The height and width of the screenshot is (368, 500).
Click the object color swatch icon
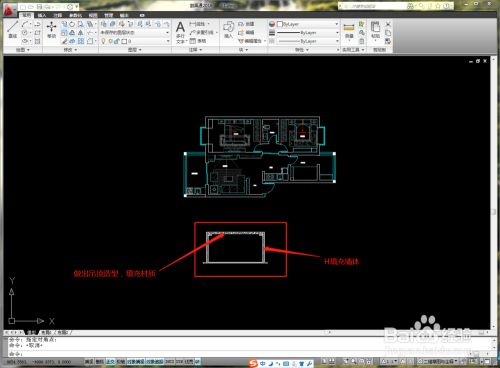click(x=272, y=24)
